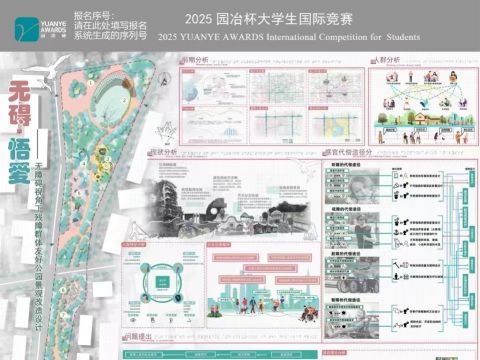Viewport: 480px width, 360px height.
Task: Click the teal "悟爱" title characters
Action: coord(19,161)
